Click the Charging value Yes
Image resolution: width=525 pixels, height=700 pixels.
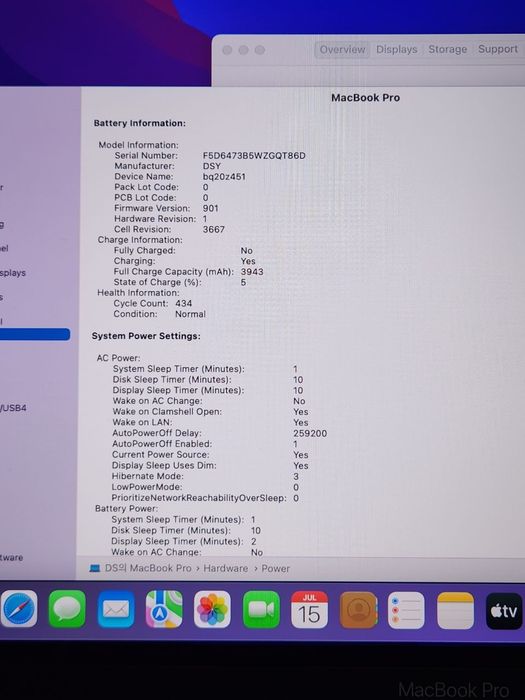coord(248,261)
